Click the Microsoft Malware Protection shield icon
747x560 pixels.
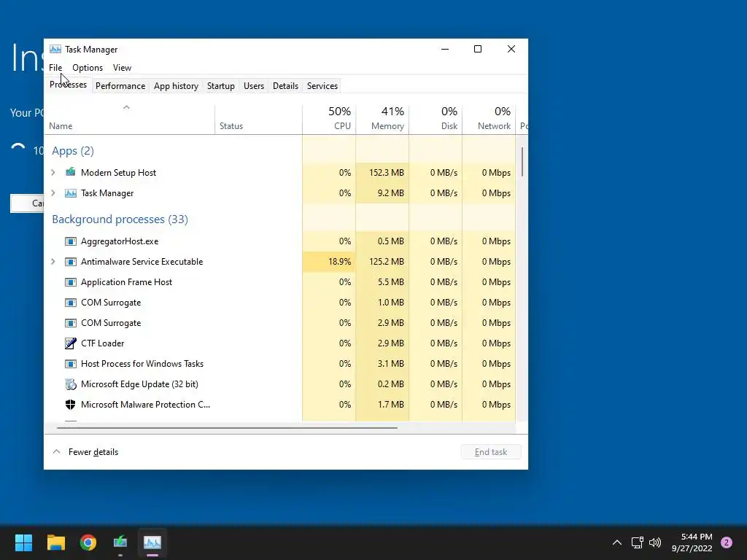point(71,405)
